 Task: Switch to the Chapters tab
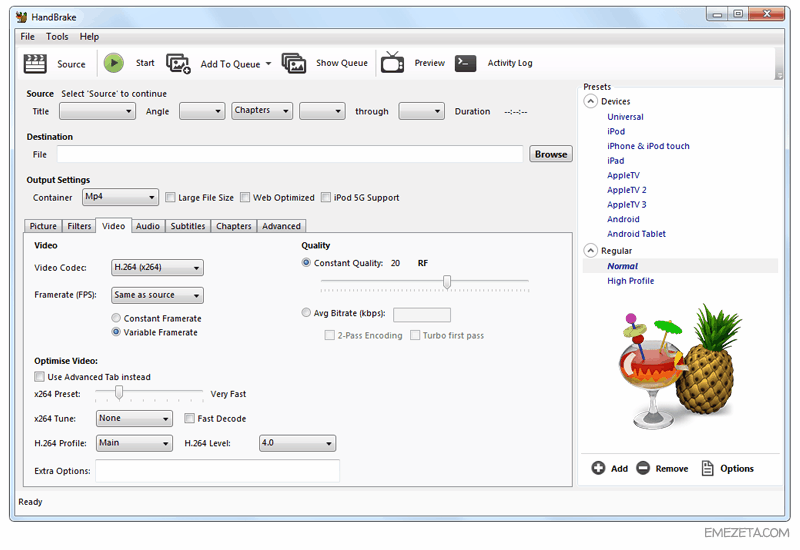pyautogui.click(x=234, y=226)
